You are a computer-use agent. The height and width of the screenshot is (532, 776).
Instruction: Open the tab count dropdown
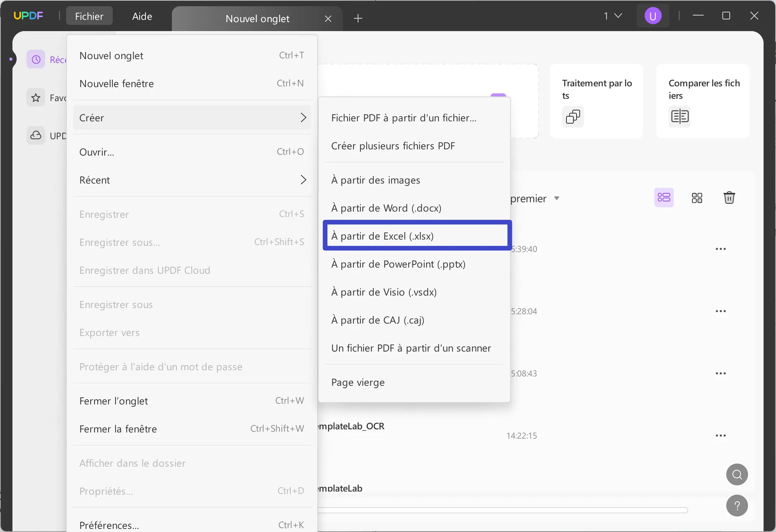pyautogui.click(x=612, y=16)
